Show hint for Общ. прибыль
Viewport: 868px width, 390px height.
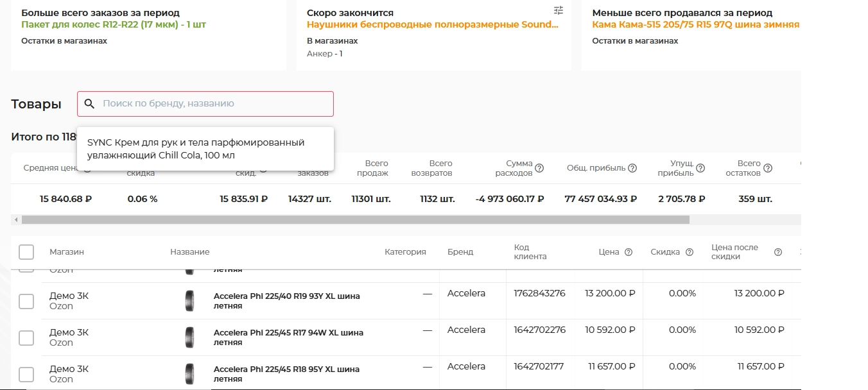pyautogui.click(x=632, y=168)
